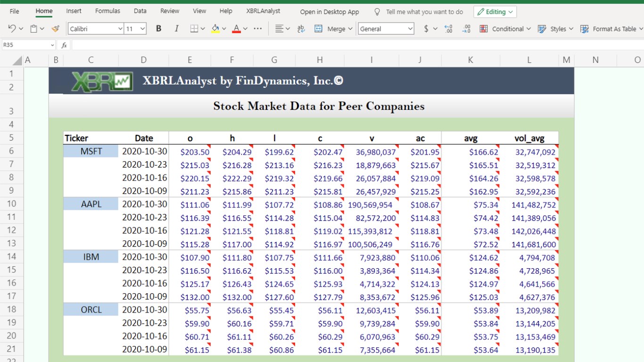Viewport: 644px width, 362px height.
Task: Open the Editing mode menu
Action: point(495,12)
